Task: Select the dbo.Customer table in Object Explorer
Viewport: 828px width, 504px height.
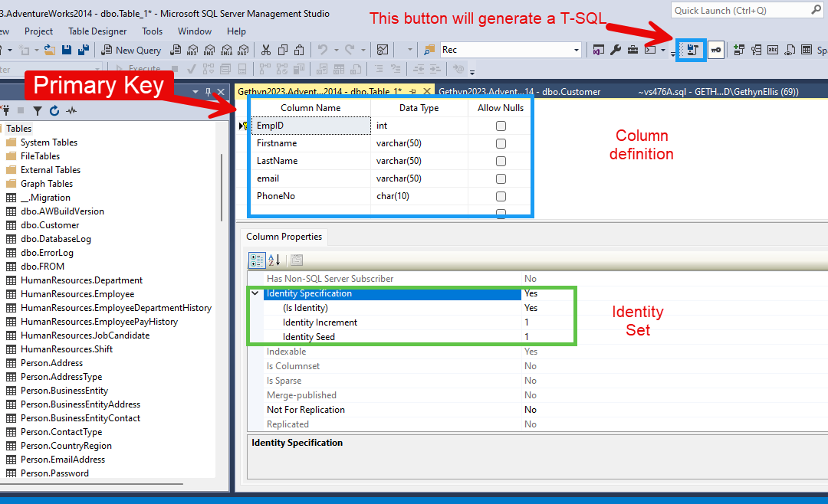Action: point(50,225)
